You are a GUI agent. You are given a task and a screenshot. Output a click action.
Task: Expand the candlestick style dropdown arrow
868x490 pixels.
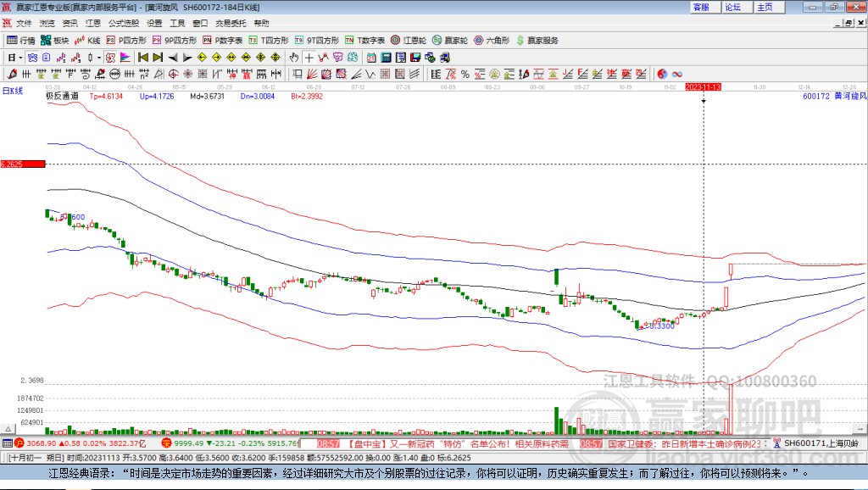99,58
